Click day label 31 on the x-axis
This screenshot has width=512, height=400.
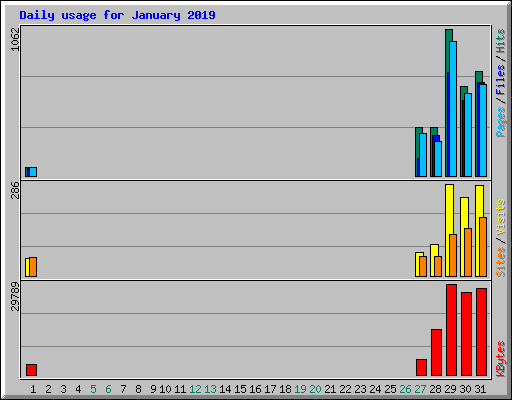[x=480, y=389]
